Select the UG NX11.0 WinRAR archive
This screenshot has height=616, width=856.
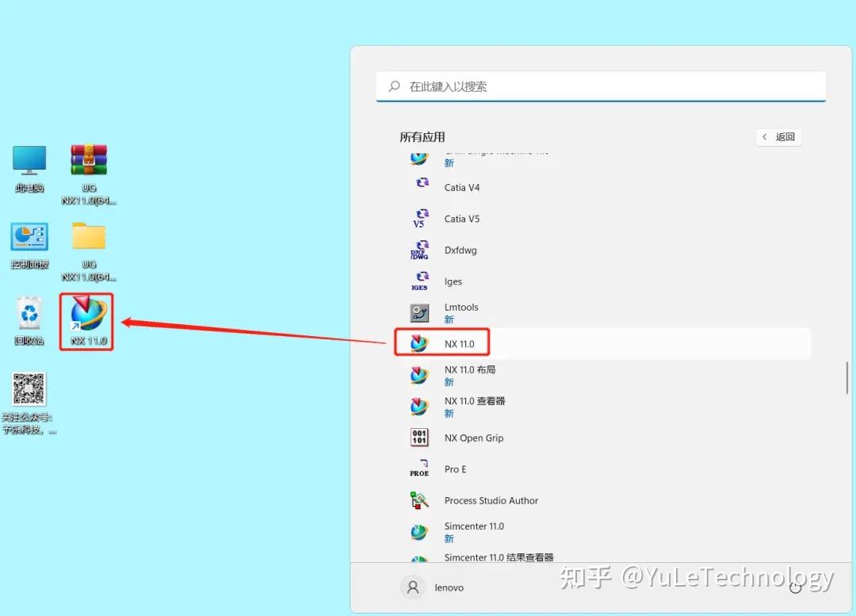click(x=89, y=159)
